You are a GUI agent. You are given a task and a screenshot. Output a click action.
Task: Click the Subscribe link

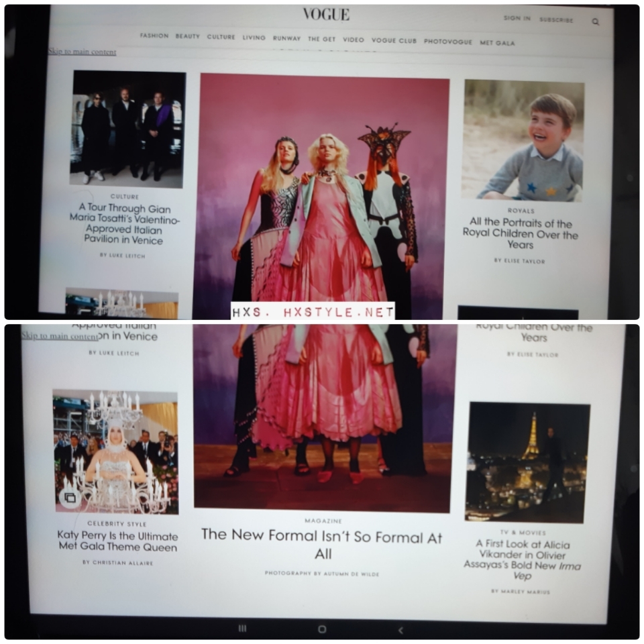(x=556, y=20)
